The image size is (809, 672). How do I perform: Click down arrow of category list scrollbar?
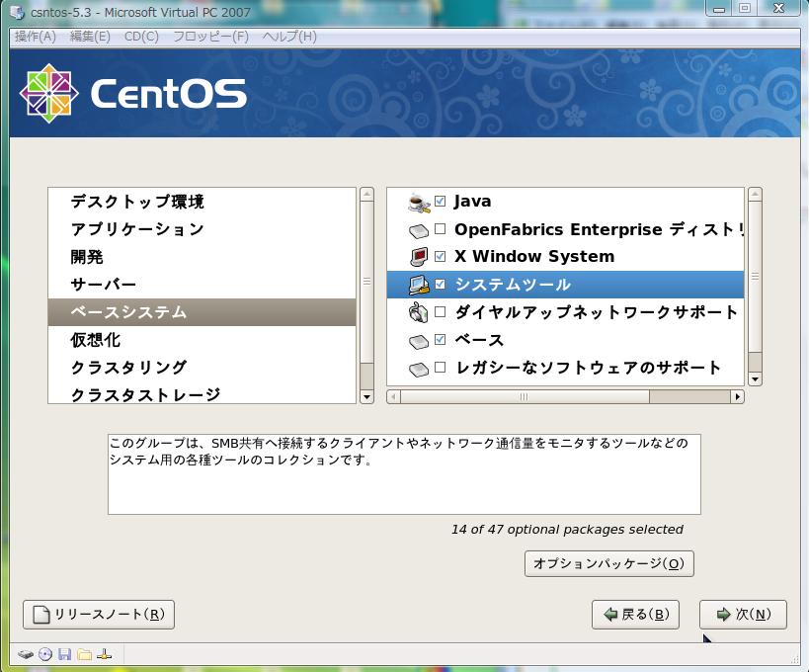(366, 396)
